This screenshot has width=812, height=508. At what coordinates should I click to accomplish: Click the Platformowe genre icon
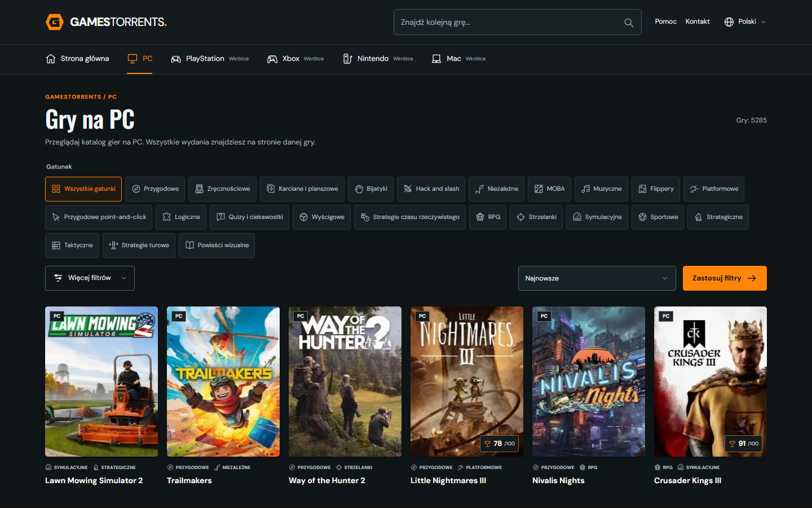tap(695, 189)
